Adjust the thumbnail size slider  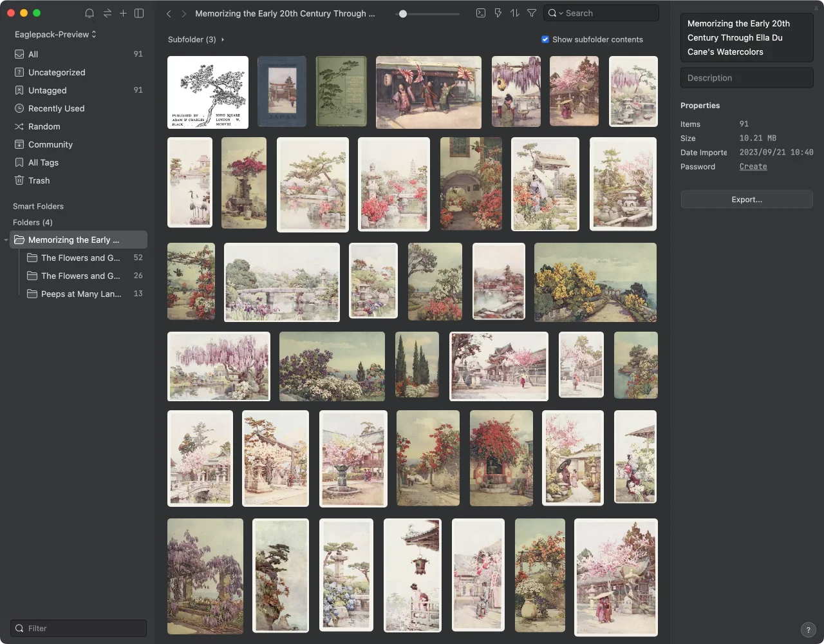(403, 14)
